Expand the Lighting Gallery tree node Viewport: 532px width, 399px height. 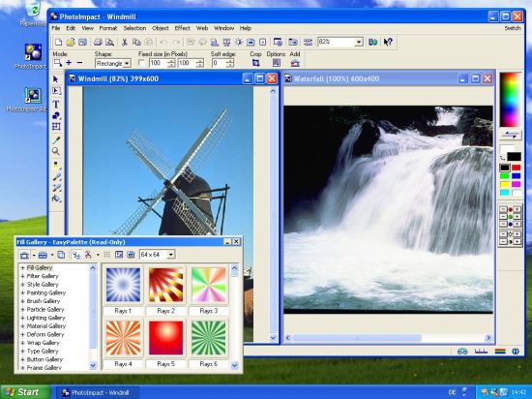[x=23, y=318]
